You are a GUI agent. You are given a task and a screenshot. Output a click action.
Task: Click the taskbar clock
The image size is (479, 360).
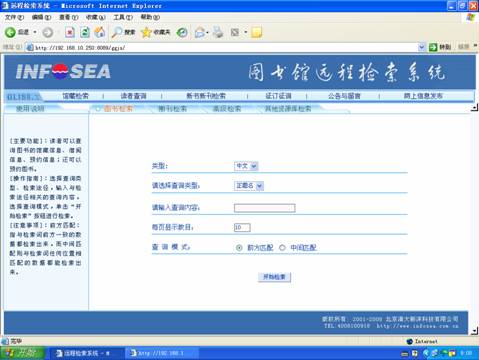pyautogui.click(x=466, y=353)
